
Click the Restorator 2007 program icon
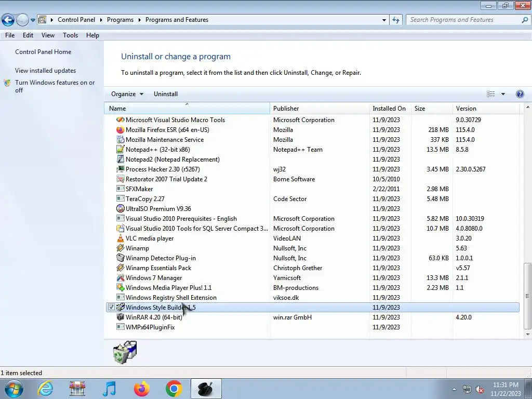[x=120, y=179]
